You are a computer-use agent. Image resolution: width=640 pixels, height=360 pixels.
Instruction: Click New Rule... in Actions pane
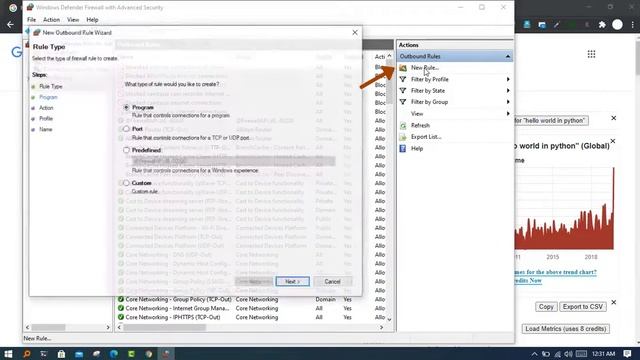tap(424, 68)
